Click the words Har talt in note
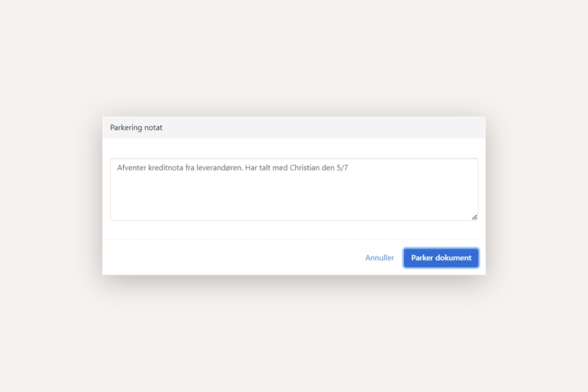 pyautogui.click(x=258, y=168)
